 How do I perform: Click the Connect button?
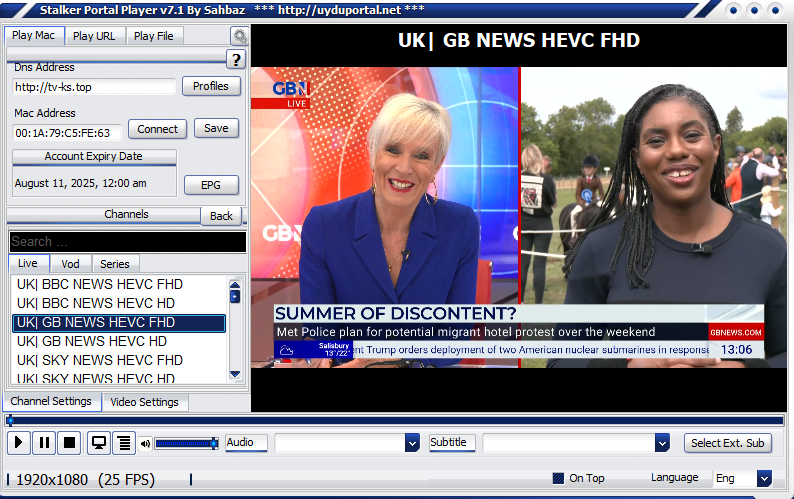pos(157,129)
